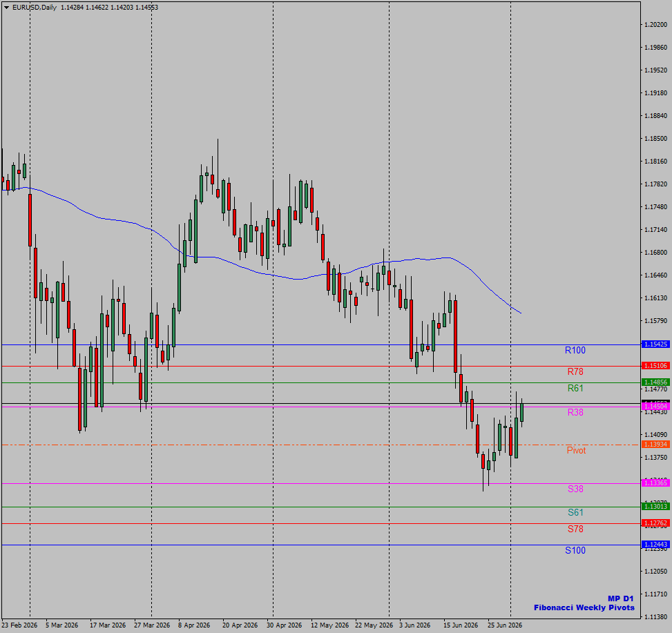Select the red 1.15106 price tag
The width and height of the screenshot is (672, 633).
tap(655, 366)
